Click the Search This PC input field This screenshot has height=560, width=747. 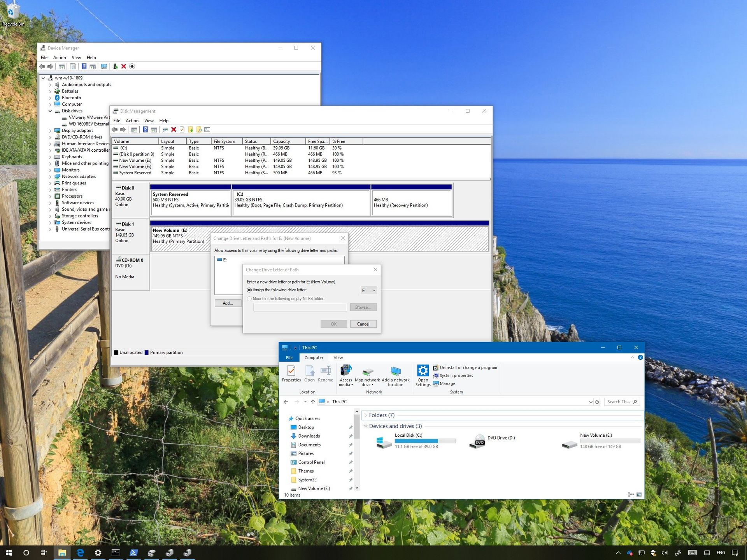tap(619, 401)
